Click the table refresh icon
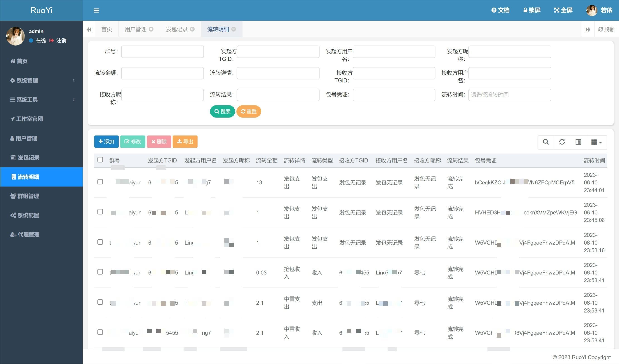 click(x=562, y=142)
